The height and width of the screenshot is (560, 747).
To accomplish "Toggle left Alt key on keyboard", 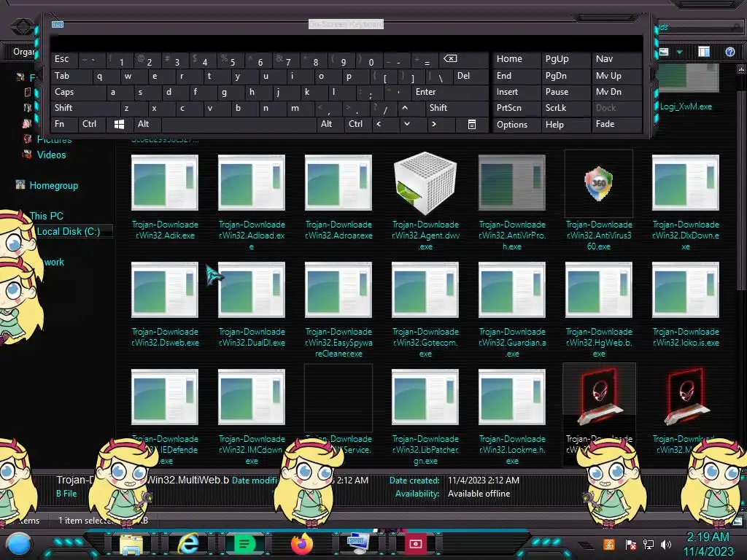I will point(147,124).
